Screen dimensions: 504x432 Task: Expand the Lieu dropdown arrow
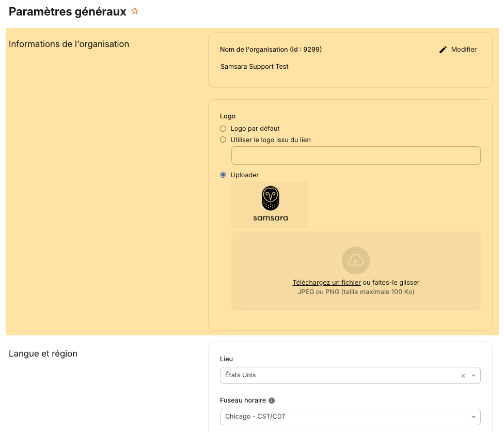point(474,376)
